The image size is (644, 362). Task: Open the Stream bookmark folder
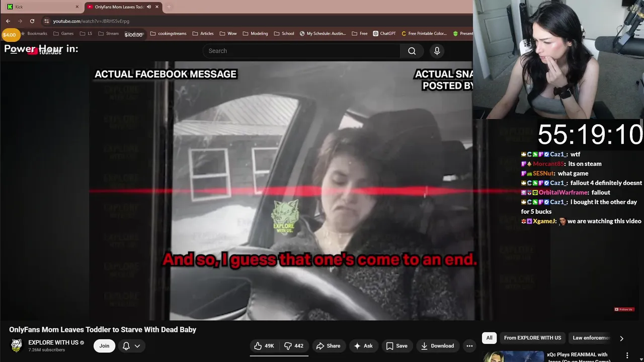click(109, 34)
